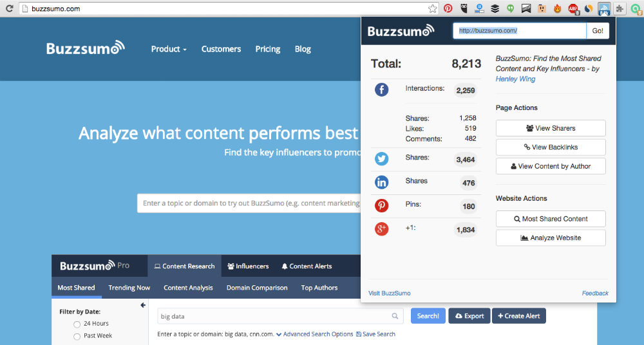Screen dimensions: 644x345
Task: Click the Search! button
Action: pos(428,316)
